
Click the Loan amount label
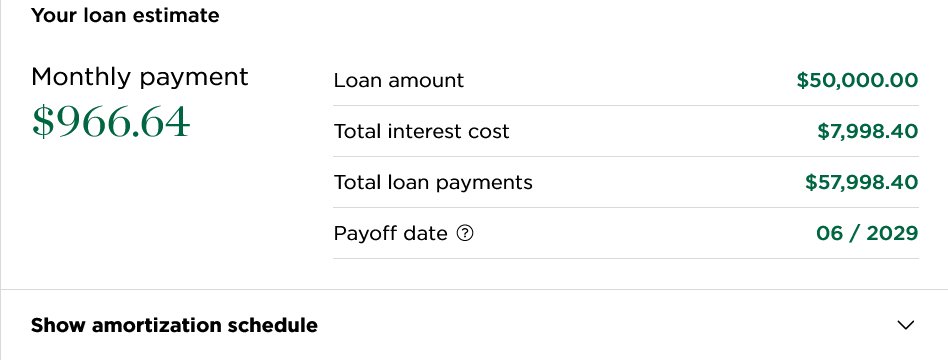(x=398, y=80)
